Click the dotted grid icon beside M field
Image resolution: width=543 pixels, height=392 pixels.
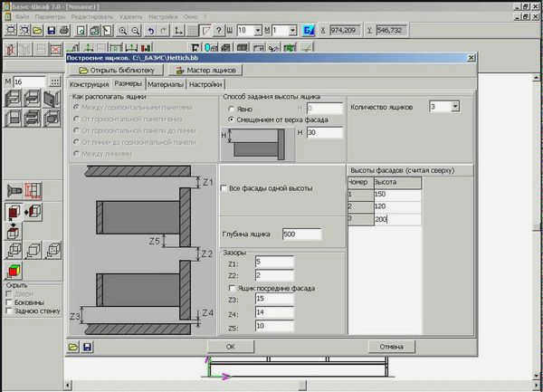54,82
